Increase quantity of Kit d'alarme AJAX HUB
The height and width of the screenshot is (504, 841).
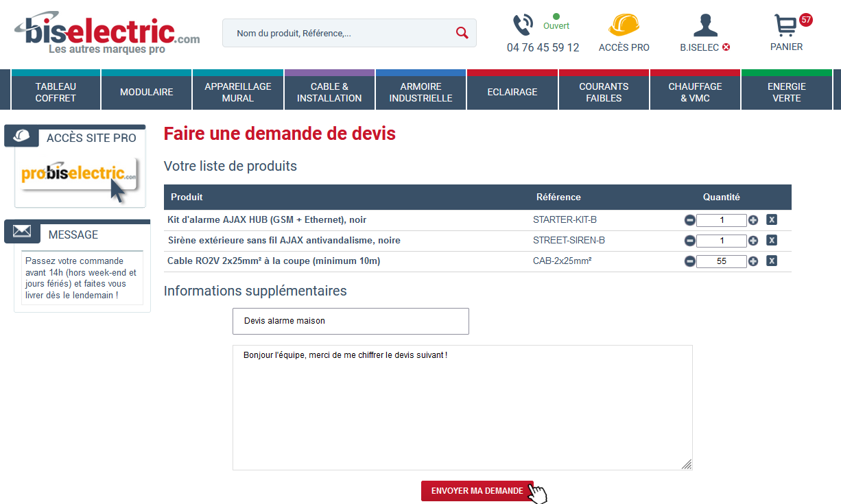click(x=753, y=220)
